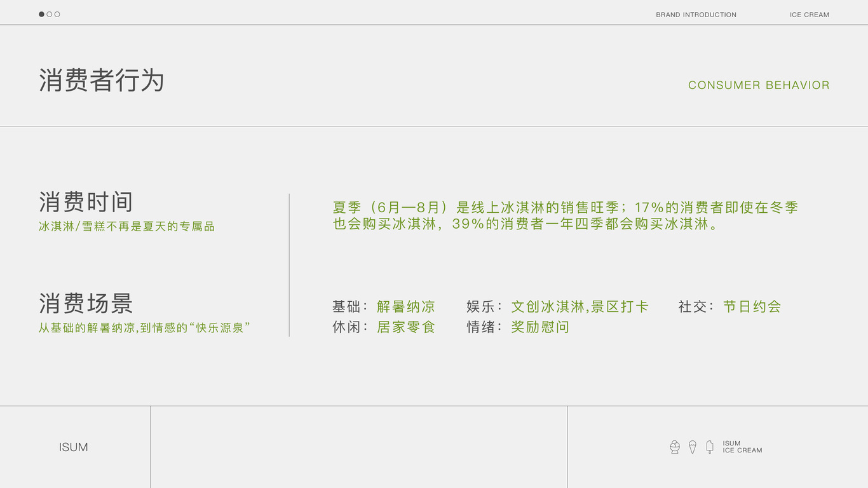Open ICE CREAM header item
The width and height of the screenshot is (868, 488).
click(x=810, y=15)
